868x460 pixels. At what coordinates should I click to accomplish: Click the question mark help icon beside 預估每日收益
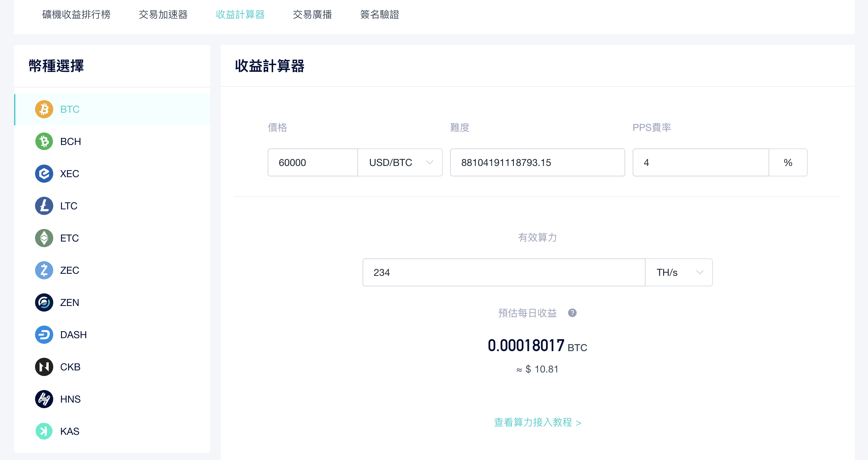tap(572, 313)
